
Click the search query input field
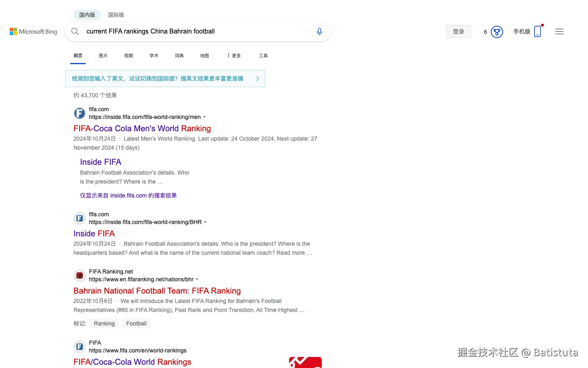(198, 31)
